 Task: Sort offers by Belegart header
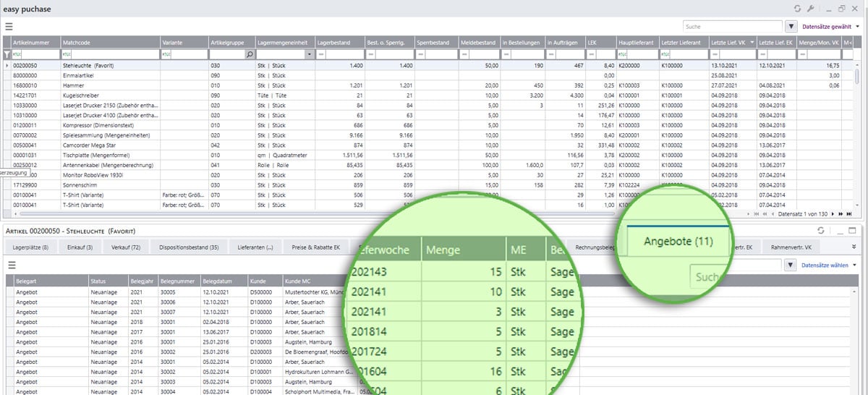click(51, 279)
